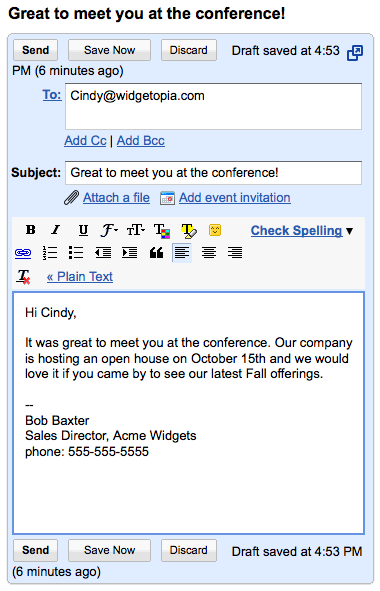Open the text size picker
This screenshot has width=380, height=591.
tap(136, 230)
